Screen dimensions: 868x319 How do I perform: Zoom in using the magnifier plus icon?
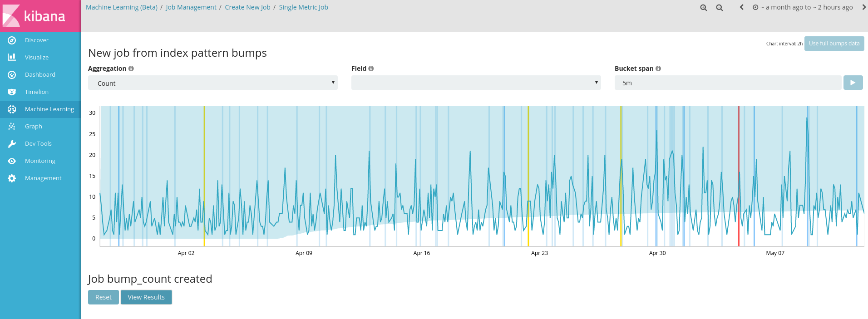703,8
